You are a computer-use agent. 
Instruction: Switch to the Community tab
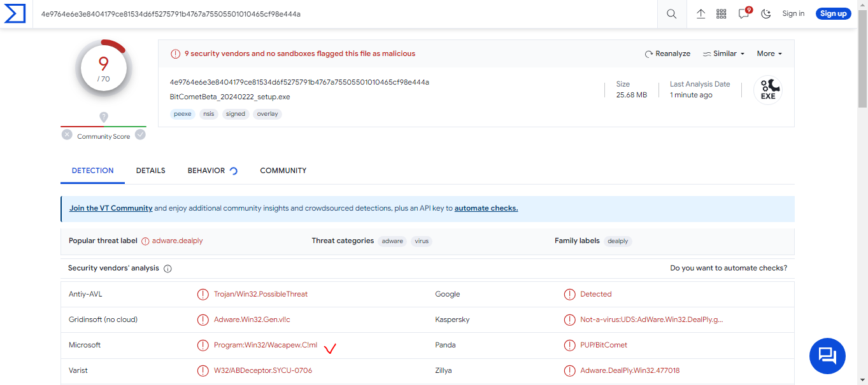283,171
